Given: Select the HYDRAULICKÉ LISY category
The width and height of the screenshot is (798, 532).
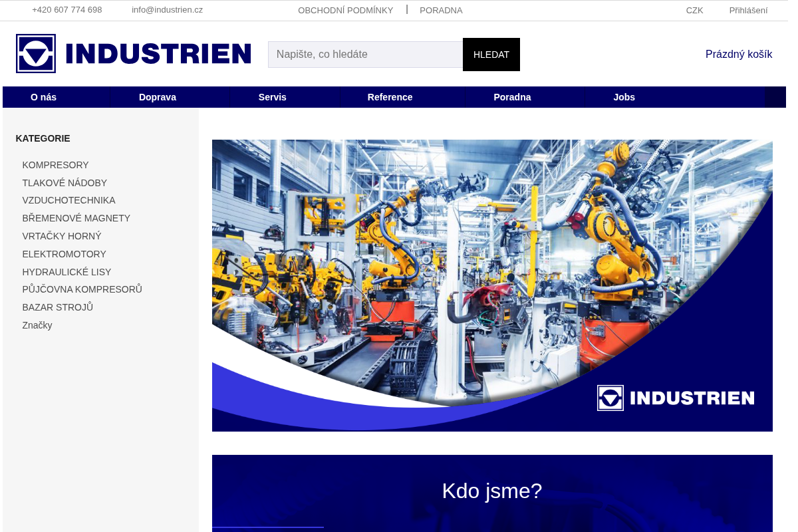Looking at the screenshot, I should [66, 272].
